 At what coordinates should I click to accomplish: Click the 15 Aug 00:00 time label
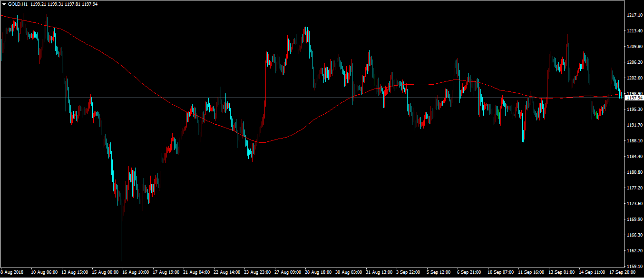coord(105,273)
